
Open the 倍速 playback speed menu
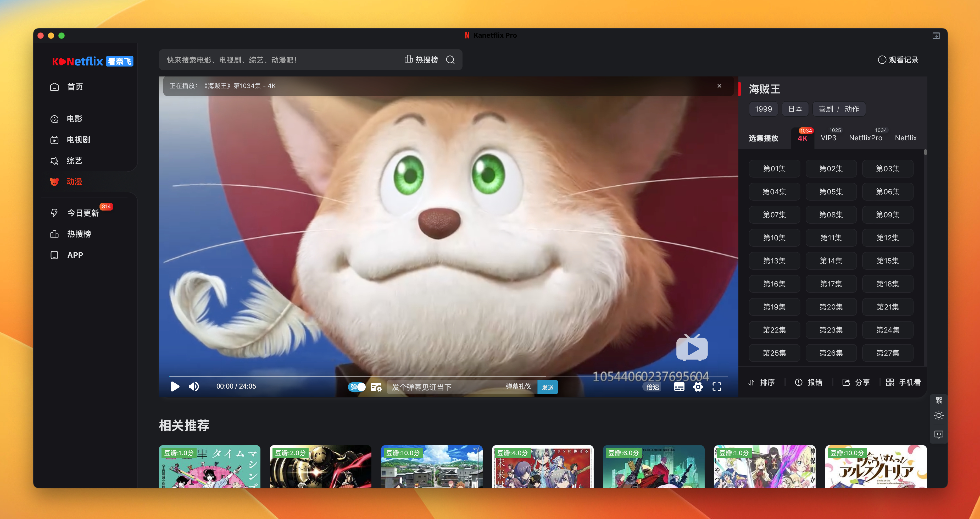coord(653,387)
